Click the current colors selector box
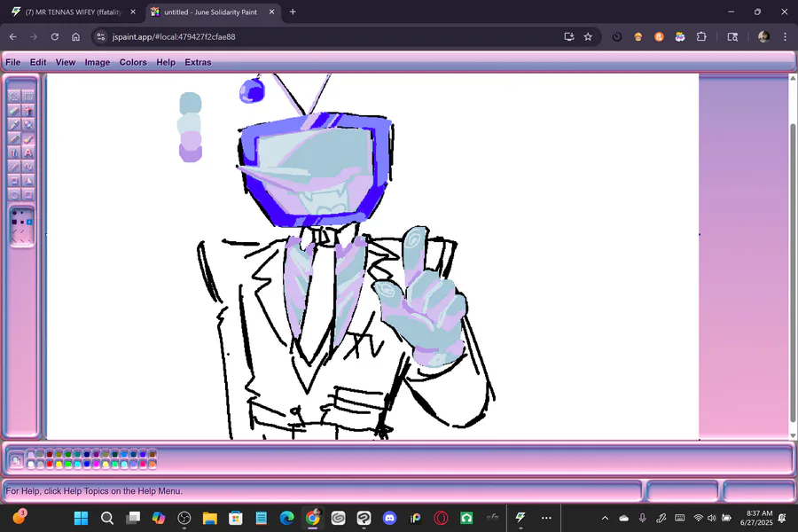This screenshot has width=798, height=532. [16, 460]
